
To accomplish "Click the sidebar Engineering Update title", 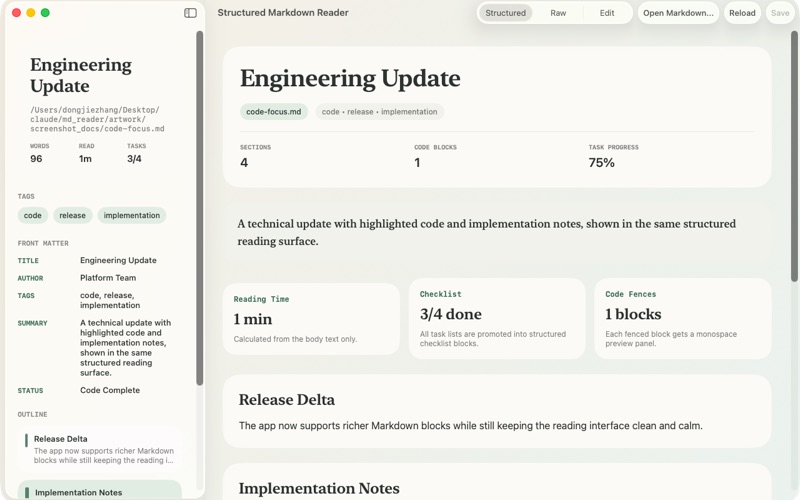I will click(x=81, y=75).
